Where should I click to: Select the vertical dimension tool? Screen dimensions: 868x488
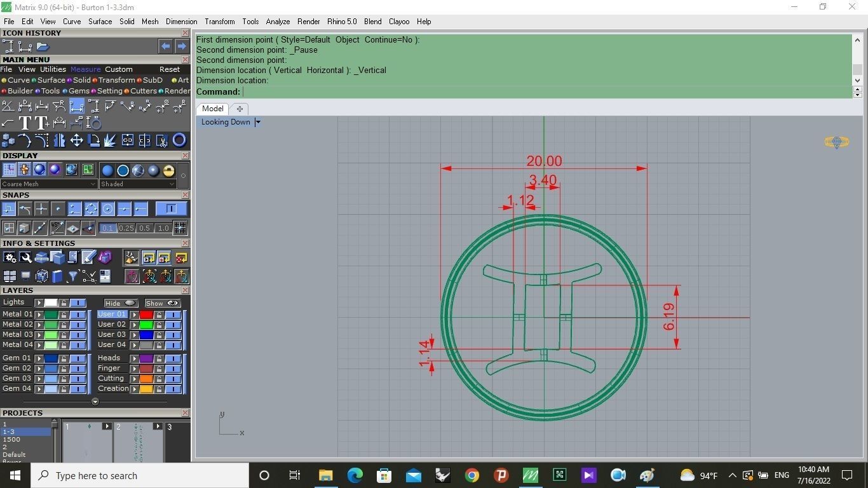pos(93,105)
